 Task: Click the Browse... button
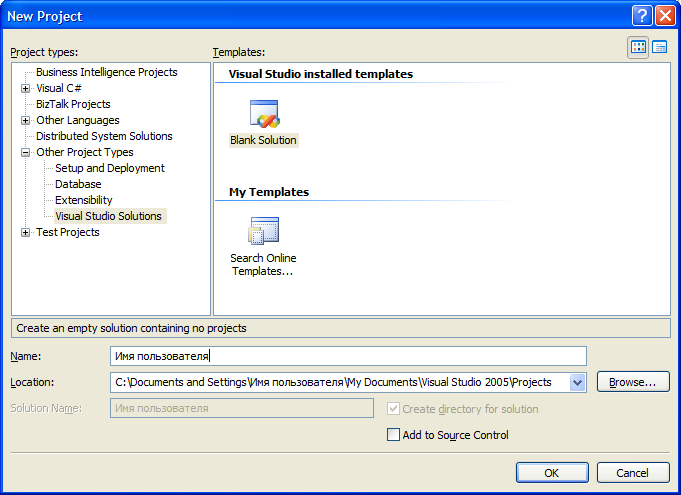click(x=633, y=382)
